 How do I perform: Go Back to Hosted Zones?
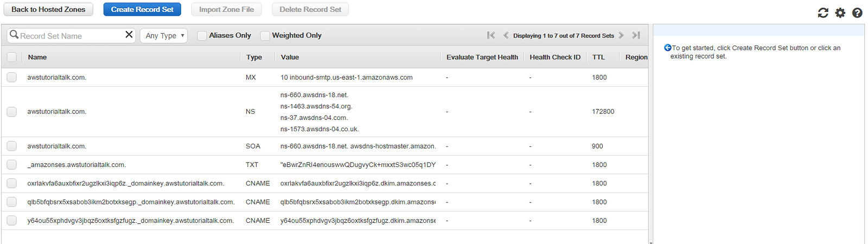pyautogui.click(x=48, y=9)
